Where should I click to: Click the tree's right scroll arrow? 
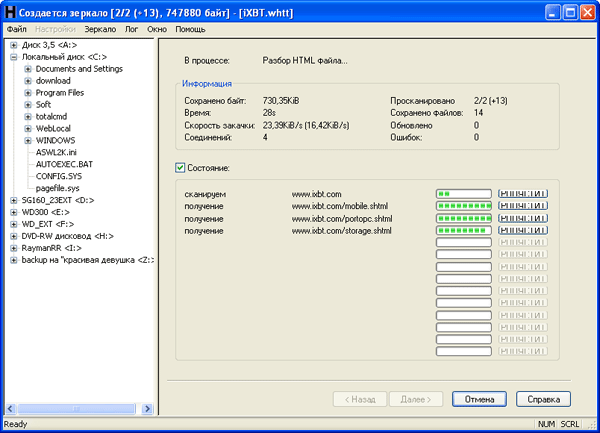click(x=147, y=409)
